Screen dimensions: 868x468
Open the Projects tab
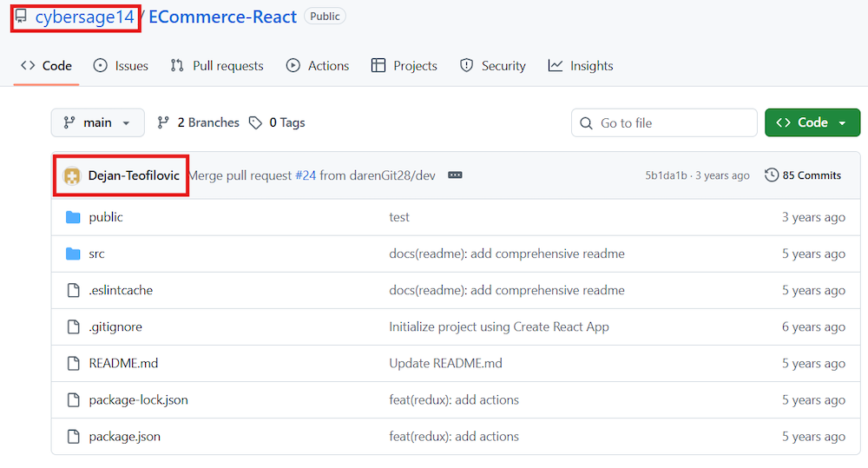[x=404, y=66]
